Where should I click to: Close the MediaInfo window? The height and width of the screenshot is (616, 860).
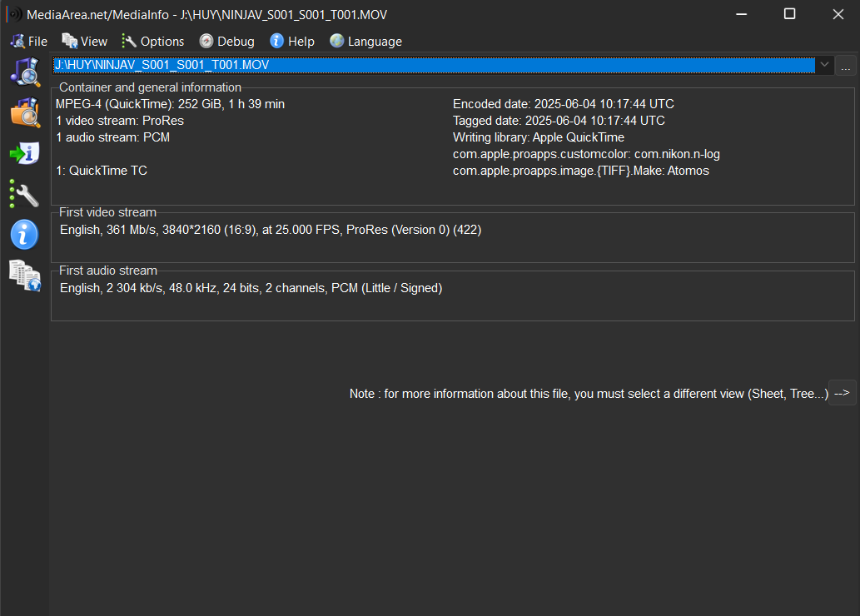tap(838, 14)
